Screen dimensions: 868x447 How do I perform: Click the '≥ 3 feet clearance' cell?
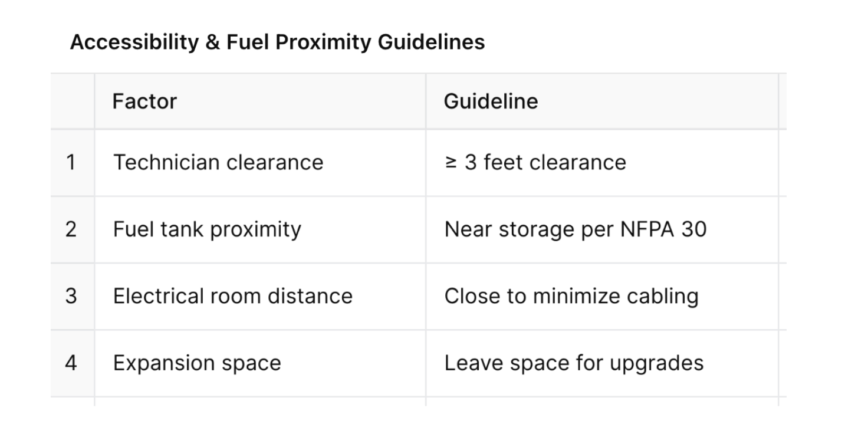535,162
